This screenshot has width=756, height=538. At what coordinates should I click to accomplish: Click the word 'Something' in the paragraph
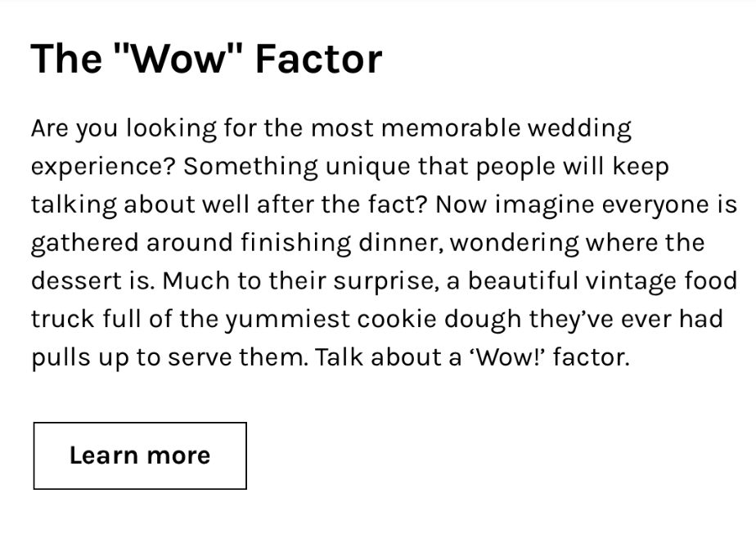tap(250, 167)
